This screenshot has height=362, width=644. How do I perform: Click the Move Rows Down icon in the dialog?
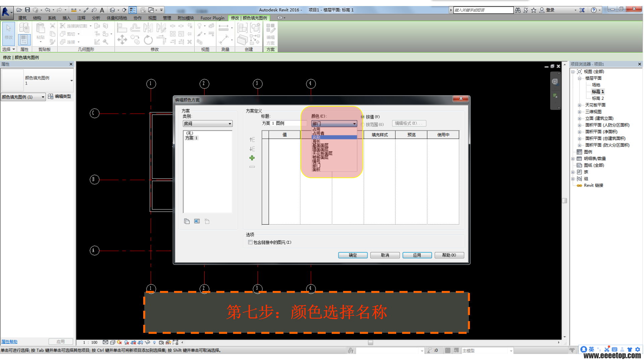pos(252,149)
